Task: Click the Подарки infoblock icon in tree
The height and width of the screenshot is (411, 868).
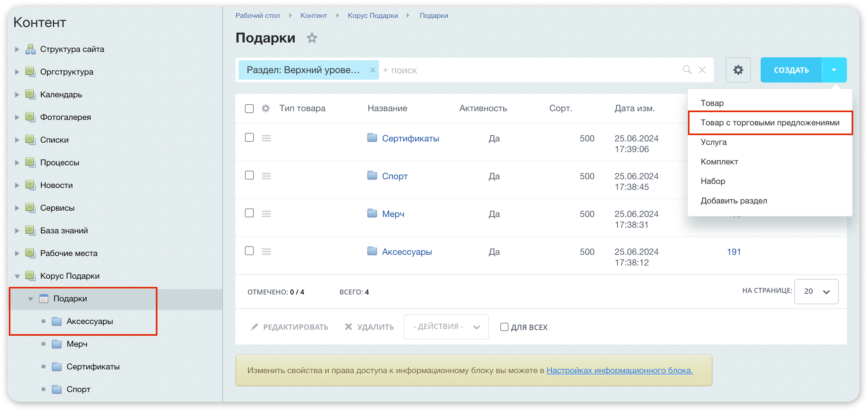Action: [x=43, y=299]
